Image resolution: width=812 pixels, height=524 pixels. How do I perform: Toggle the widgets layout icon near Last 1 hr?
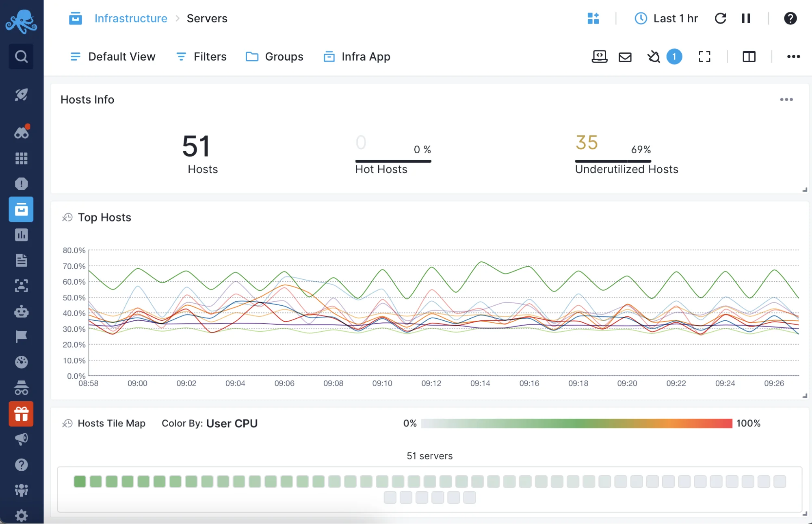pyautogui.click(x=593, y=18)
